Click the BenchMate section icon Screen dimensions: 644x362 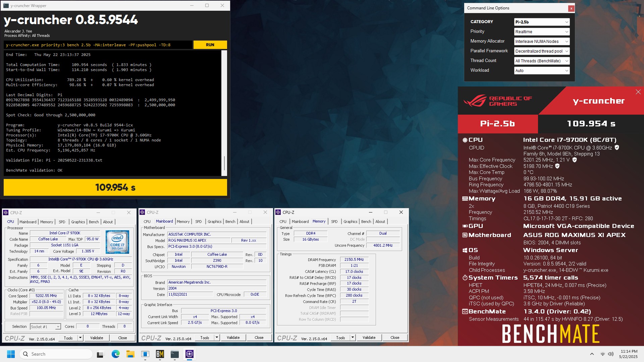(465, 312)
